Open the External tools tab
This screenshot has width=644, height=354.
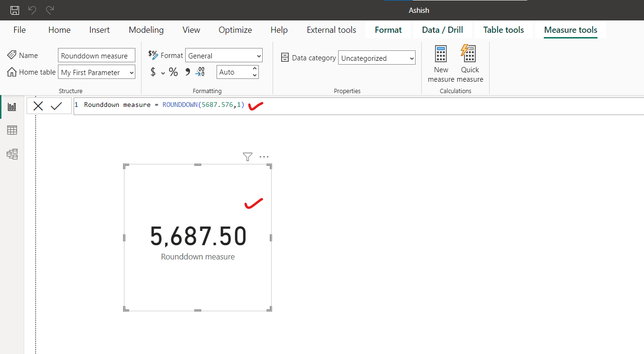(x=331, y=29)
